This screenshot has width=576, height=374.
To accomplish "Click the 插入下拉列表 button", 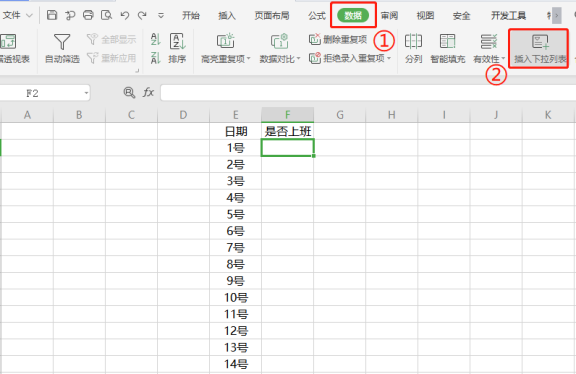I will click(x=539, y=48).
